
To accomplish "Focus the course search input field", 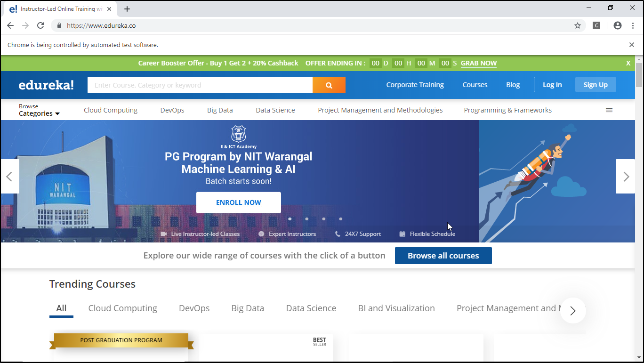I will coord(200,85).
